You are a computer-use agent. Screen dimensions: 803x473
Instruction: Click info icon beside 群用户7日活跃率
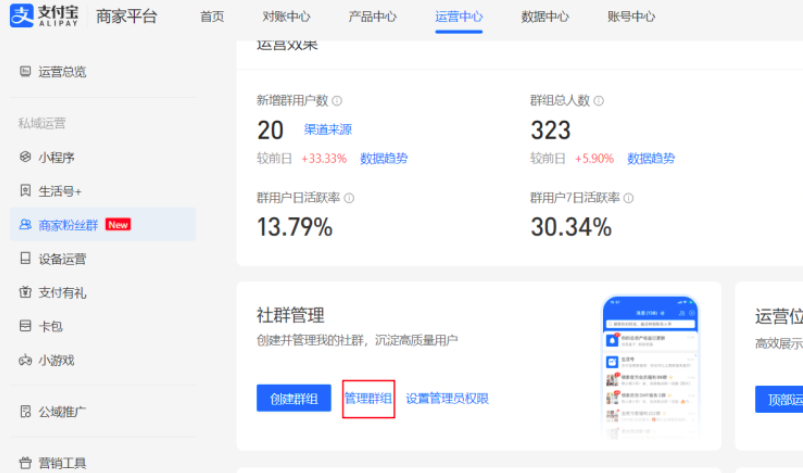pos(629,198)
